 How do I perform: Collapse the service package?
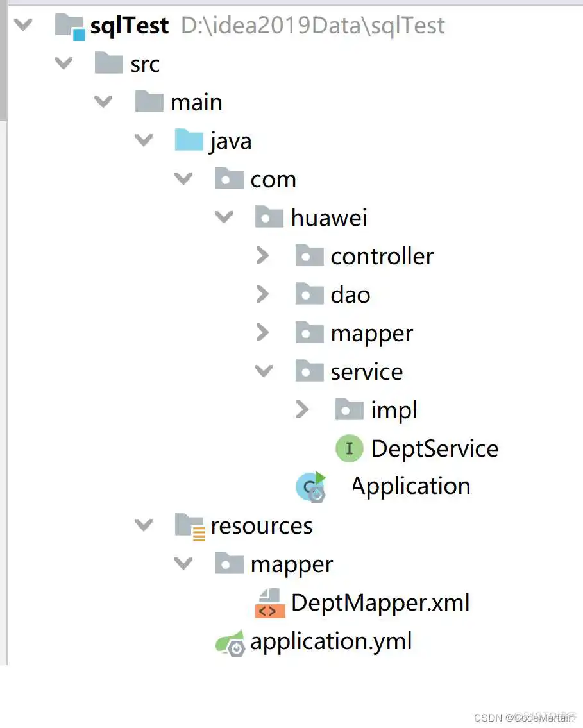(x=264, y=371)
